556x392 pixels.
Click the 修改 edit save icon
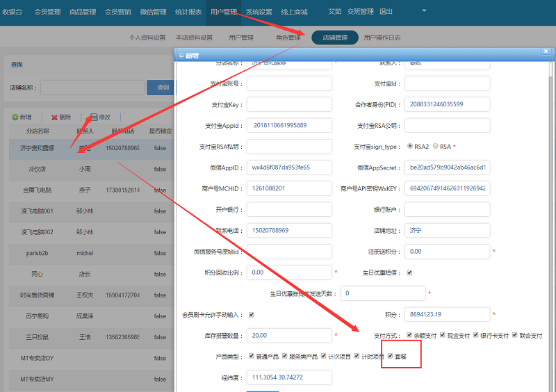(x=94, y=117)
